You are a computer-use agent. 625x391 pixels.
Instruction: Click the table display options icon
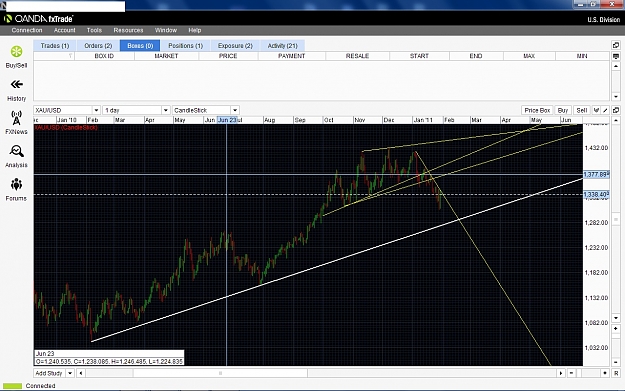point(616,56)
